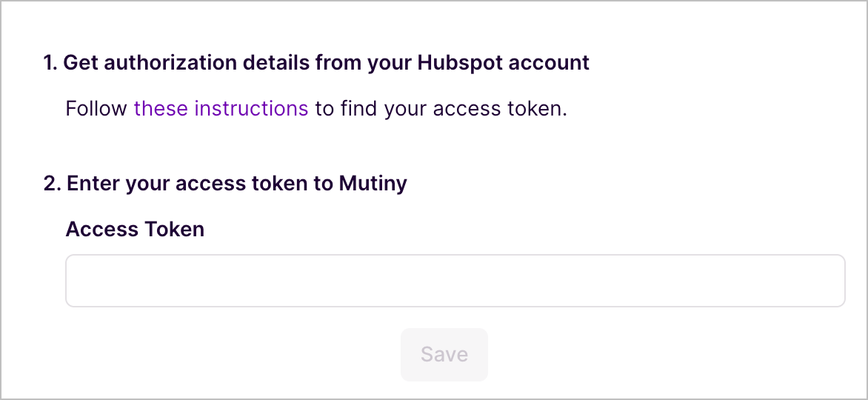Click the word "Mutiny" in second heading

pos(373,184)
